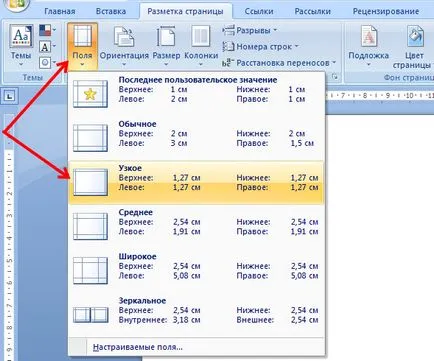Click the tab selector at ruler corner
Viewport: 434px width, 361px height.
coord(10,96)
